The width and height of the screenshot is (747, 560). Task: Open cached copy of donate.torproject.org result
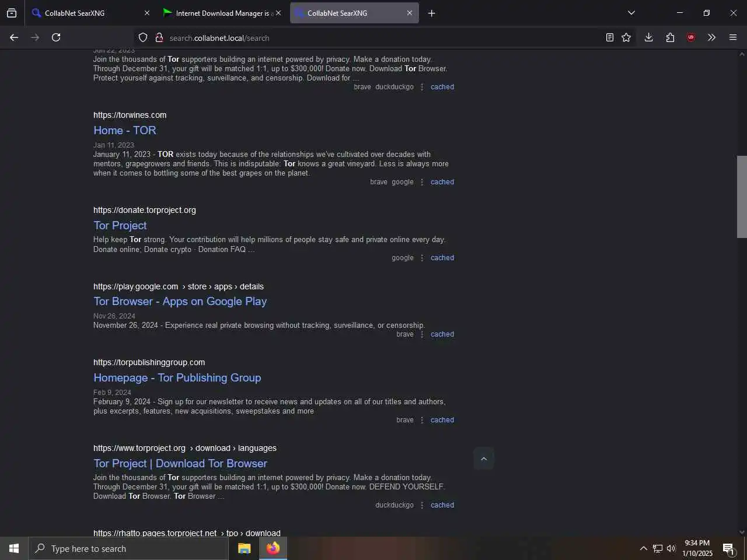(x=442, y=258)
